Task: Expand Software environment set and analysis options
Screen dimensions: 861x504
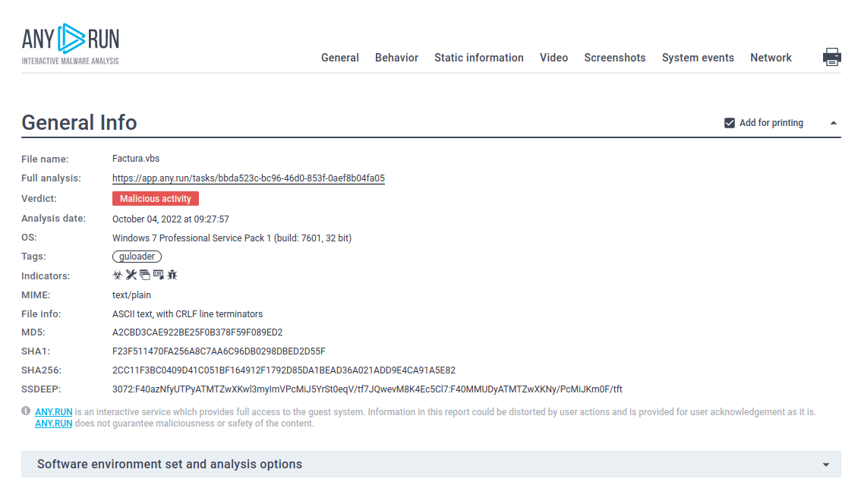Action: point(169,465)
